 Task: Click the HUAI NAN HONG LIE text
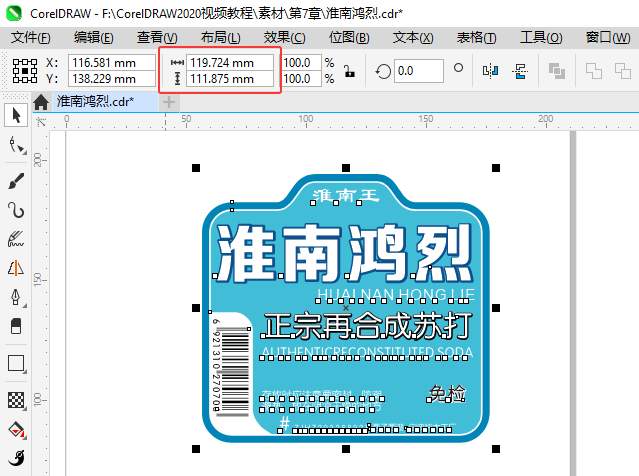[395, 294]
